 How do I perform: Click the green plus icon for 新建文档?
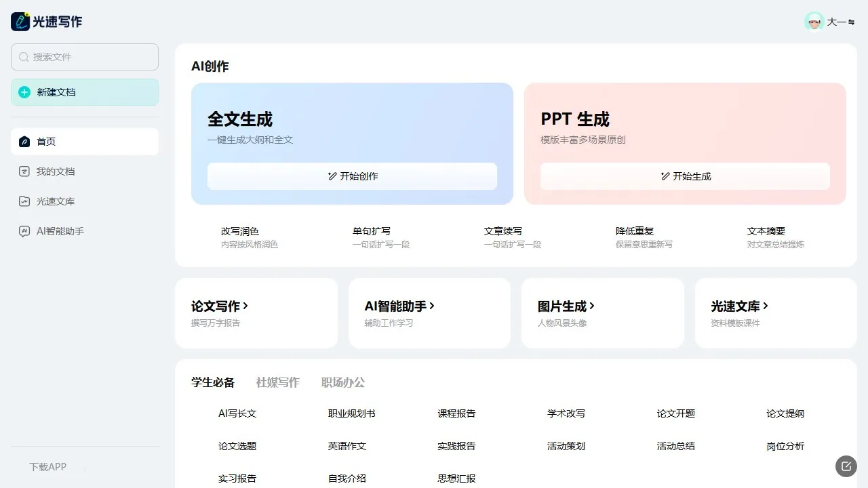pyautogui.click(x=24, y=92)
